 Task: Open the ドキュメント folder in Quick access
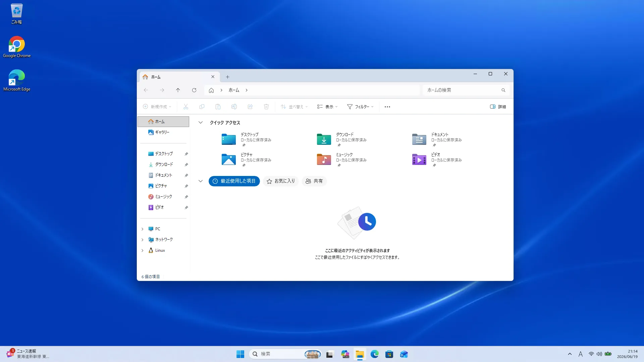[x=437, y=139]
